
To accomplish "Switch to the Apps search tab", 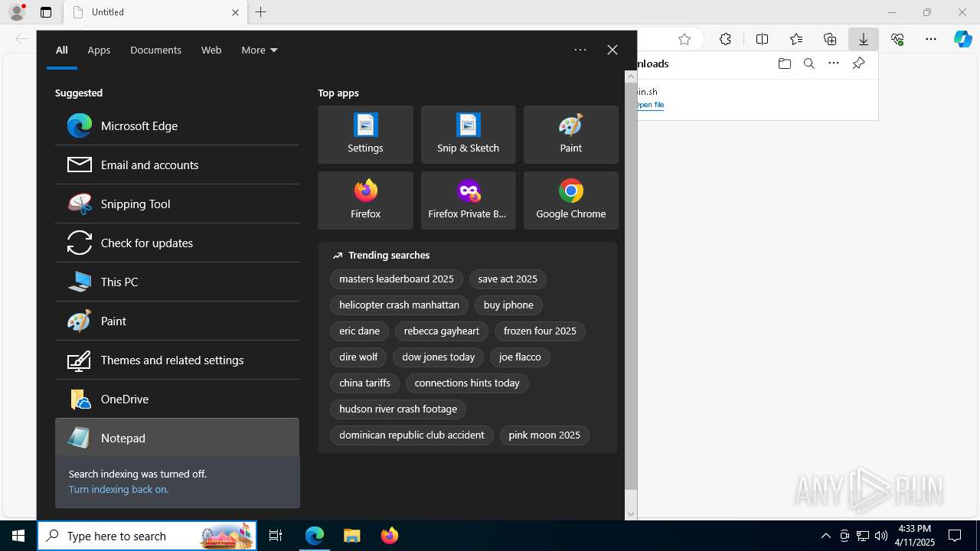I will [99, 50].
